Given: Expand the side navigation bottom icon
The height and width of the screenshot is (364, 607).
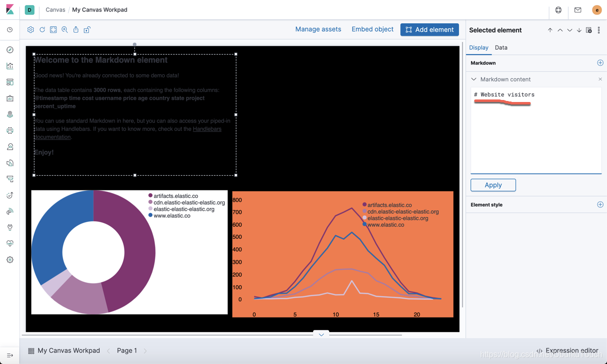Looking at the screenshot, I should [10, 355].
